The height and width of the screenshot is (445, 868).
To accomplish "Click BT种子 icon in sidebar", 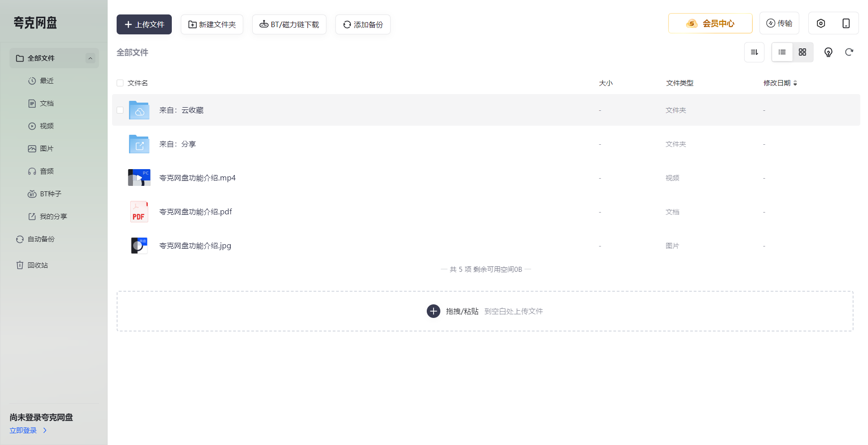I will [x=32, y=194].
